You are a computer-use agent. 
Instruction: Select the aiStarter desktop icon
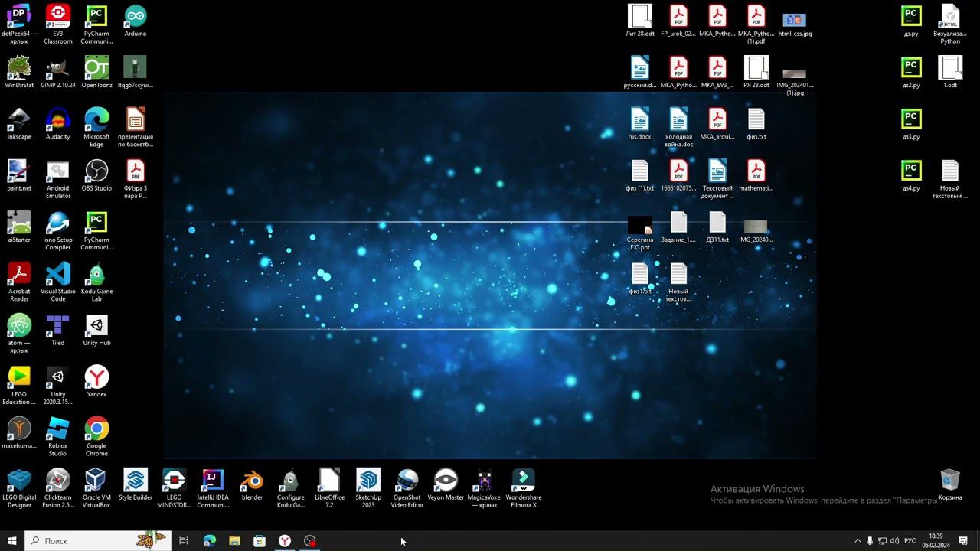19,226
